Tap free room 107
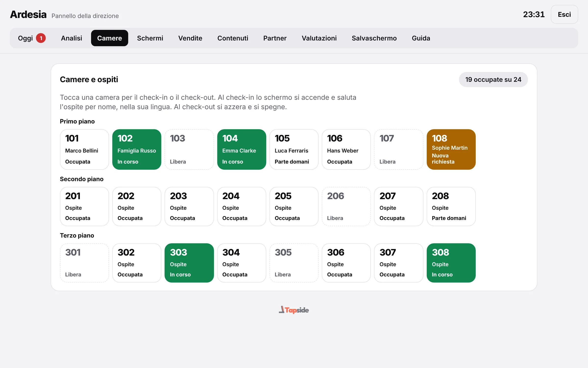Screen dimensions: 588x368 point(399,149)
